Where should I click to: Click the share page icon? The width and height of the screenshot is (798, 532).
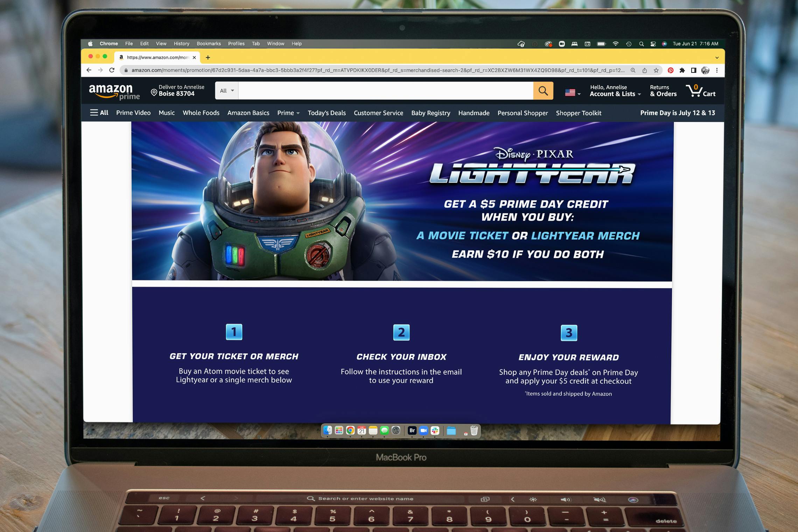point(644,70)
